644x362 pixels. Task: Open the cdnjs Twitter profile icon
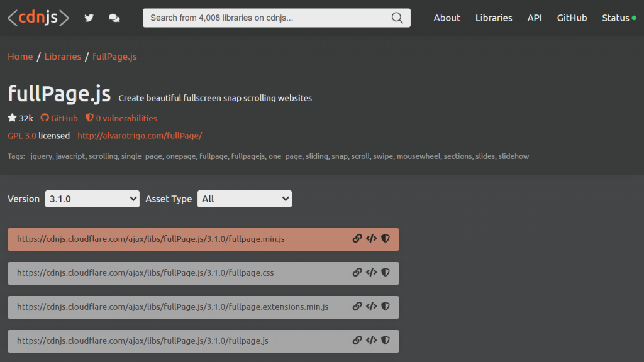pos(89,18)
